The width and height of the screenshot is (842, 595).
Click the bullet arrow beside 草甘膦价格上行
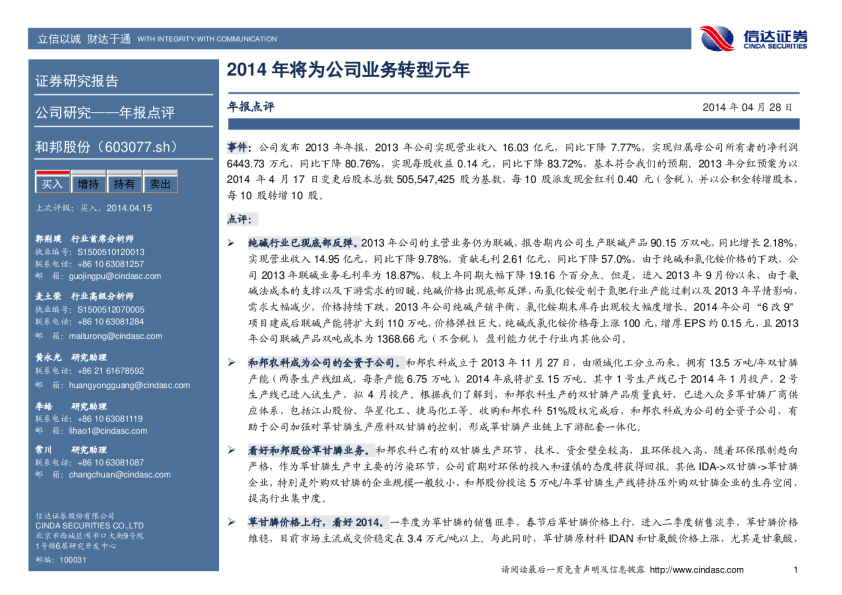point(231,522)
